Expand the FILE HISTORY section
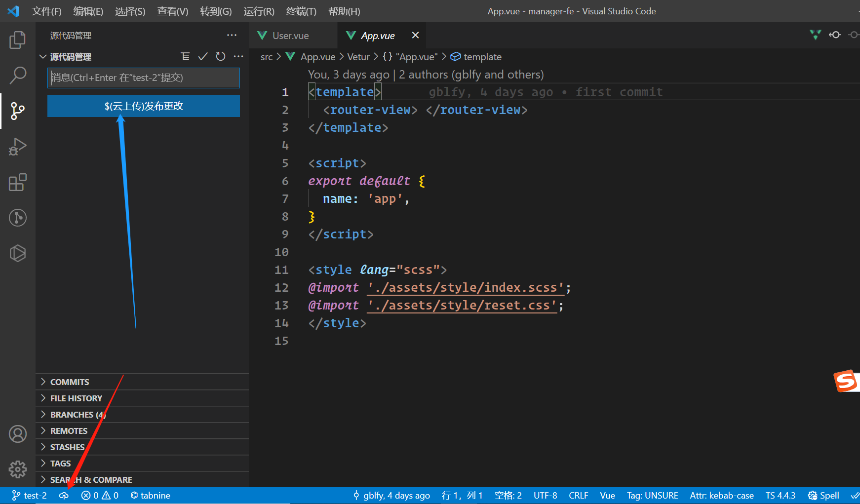The width and height of the screenshot is (860, 504). click(142, 398)
